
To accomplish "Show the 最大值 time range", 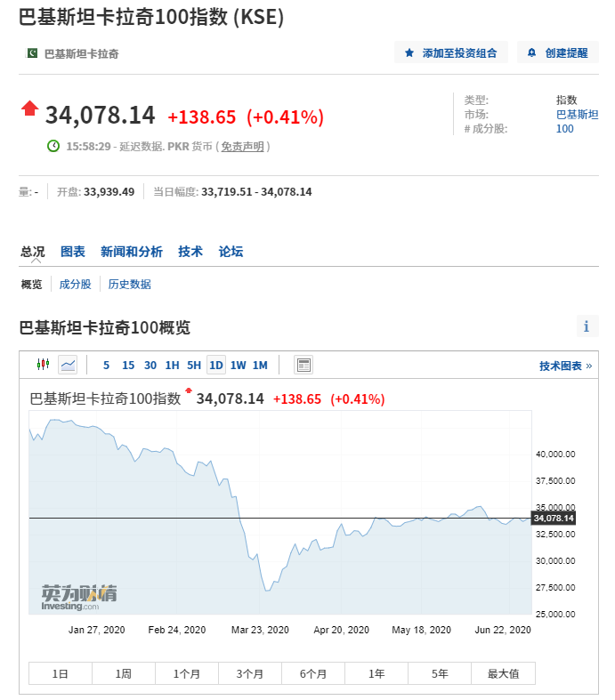I will (x=504, y=673).
